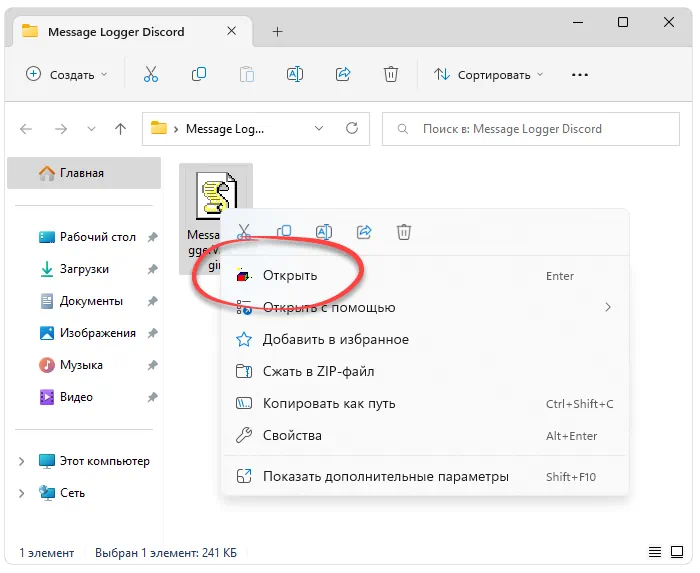Click the pin beside Видео
700x573 pixels.
[153, 397]
